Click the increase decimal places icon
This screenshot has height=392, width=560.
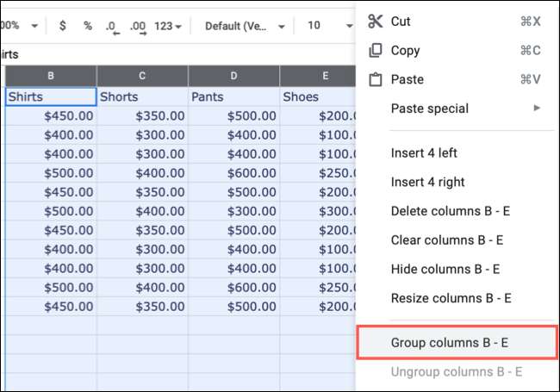(138, 26)
